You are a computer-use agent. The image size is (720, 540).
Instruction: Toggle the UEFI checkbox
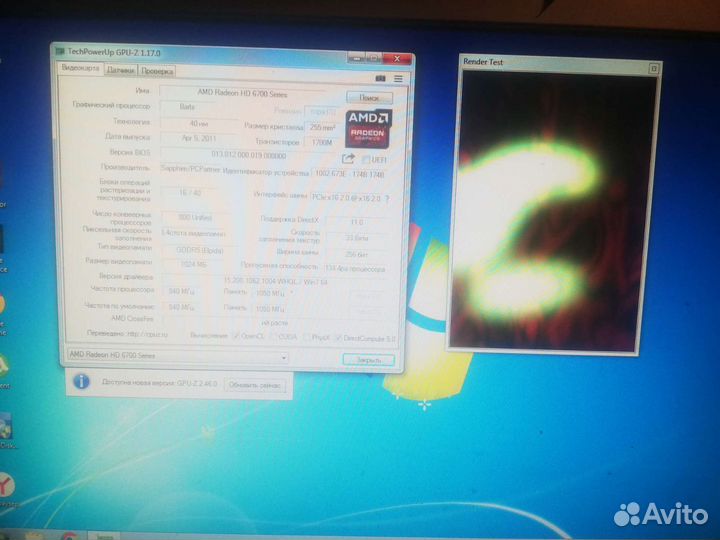(366, 159)
